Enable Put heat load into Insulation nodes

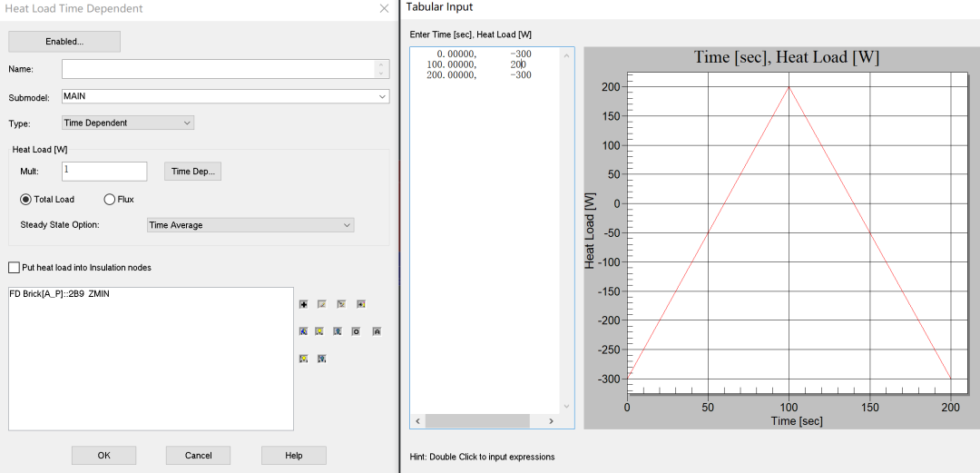pos(14,268)
